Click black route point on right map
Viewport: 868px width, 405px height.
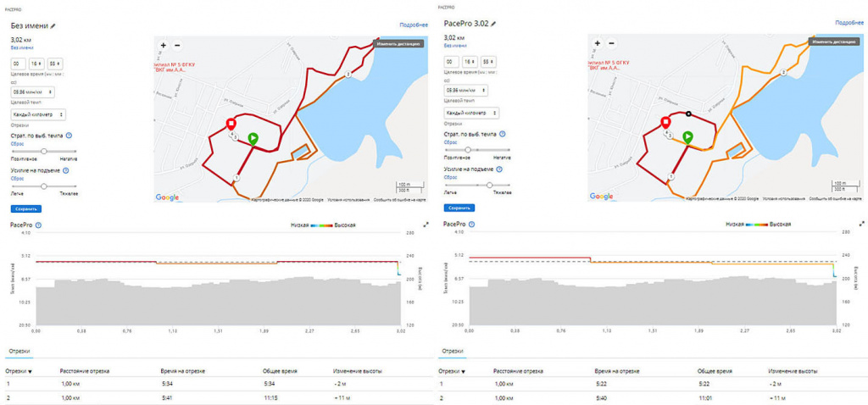coord(688,114)
